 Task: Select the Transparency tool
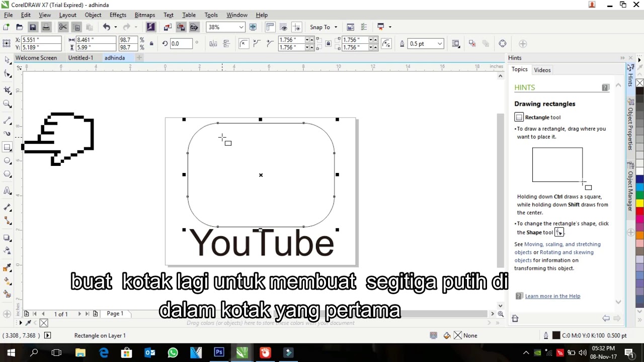pos(7,250)
